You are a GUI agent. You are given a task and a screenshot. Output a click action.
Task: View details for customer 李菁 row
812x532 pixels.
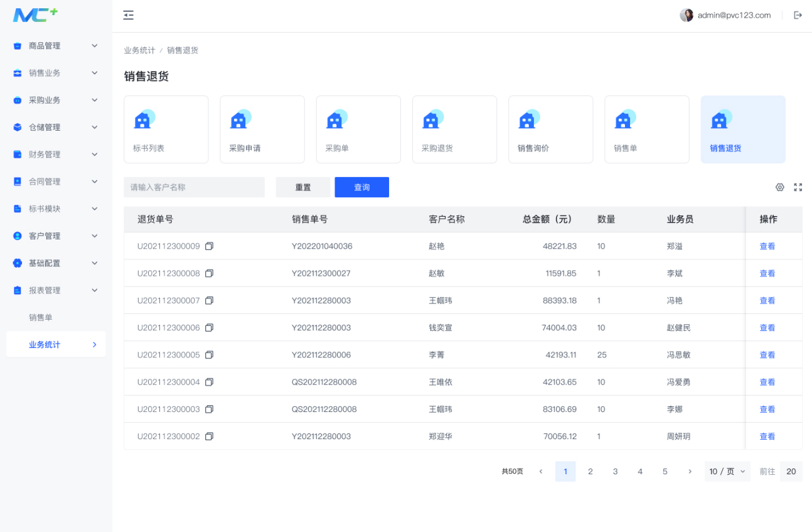point(767,355)
